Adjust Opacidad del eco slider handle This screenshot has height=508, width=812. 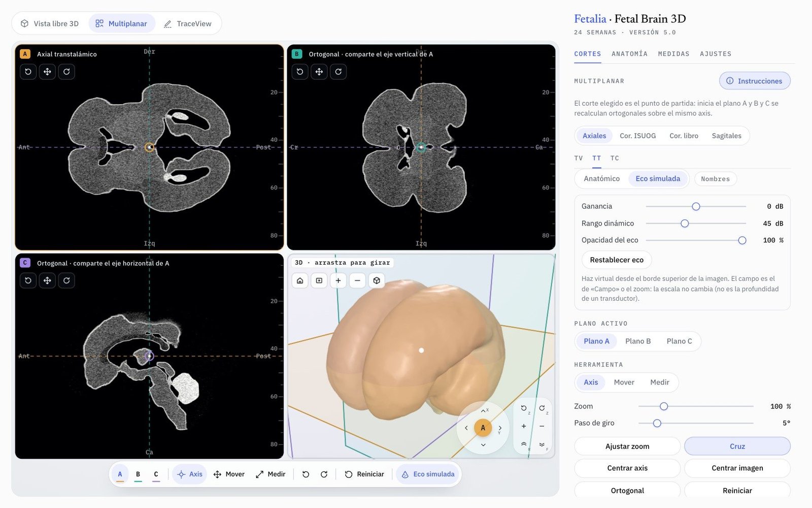(742, 240)
